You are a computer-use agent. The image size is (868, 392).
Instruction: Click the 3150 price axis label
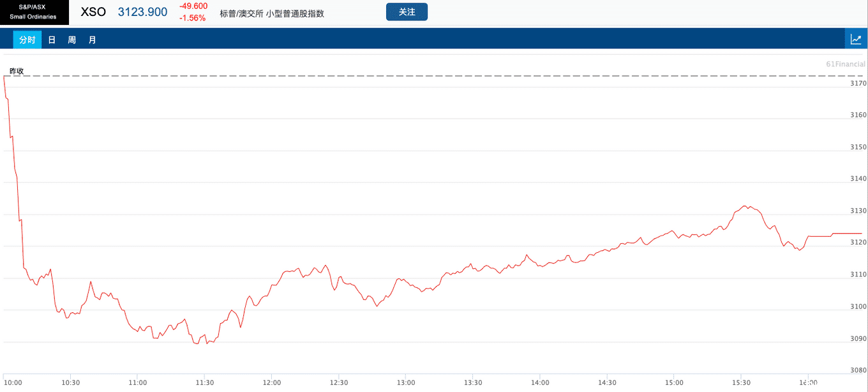pos(859,147)
